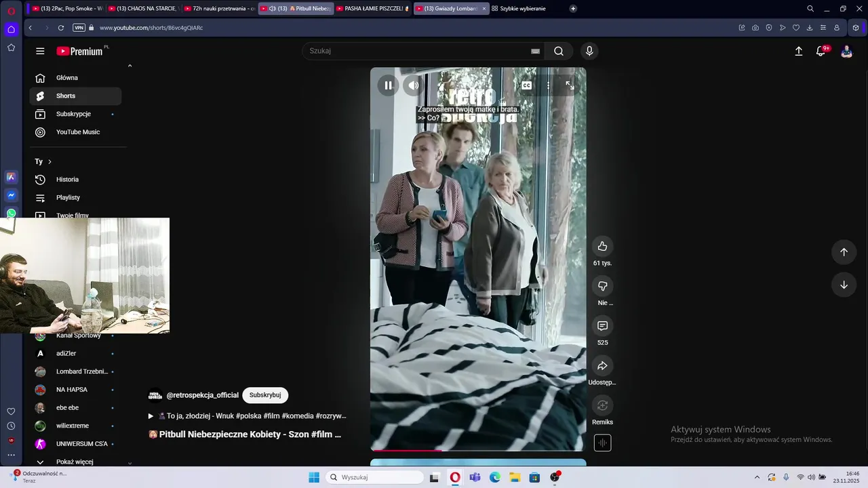Open Opera sidebar bookmarks star
Viewport: 868px width, 488px height.
tap(11, 47)
